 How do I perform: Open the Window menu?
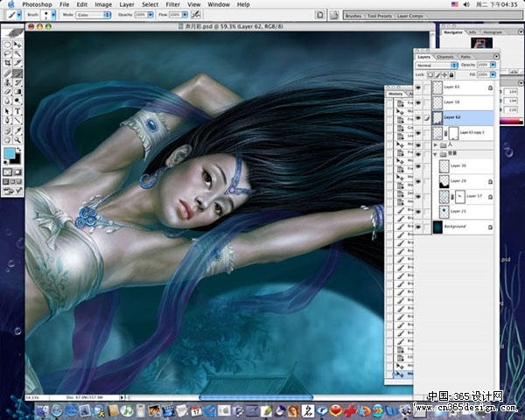click(219, 4)
